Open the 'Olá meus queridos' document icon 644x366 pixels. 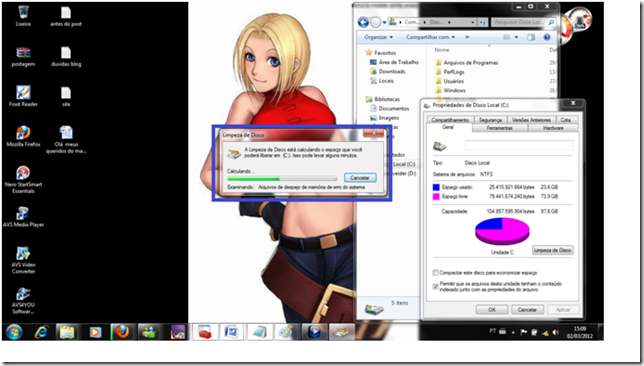[x=66, y=140]
